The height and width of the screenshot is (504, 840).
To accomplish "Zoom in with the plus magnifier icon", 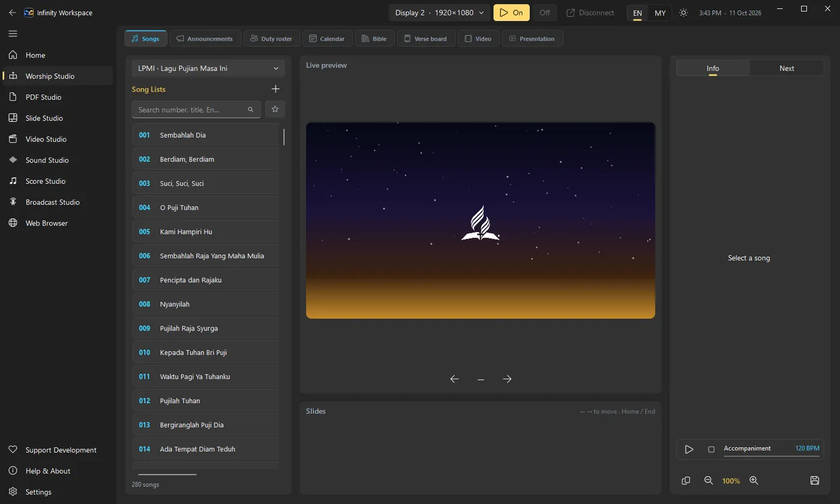I will (754, 481).
